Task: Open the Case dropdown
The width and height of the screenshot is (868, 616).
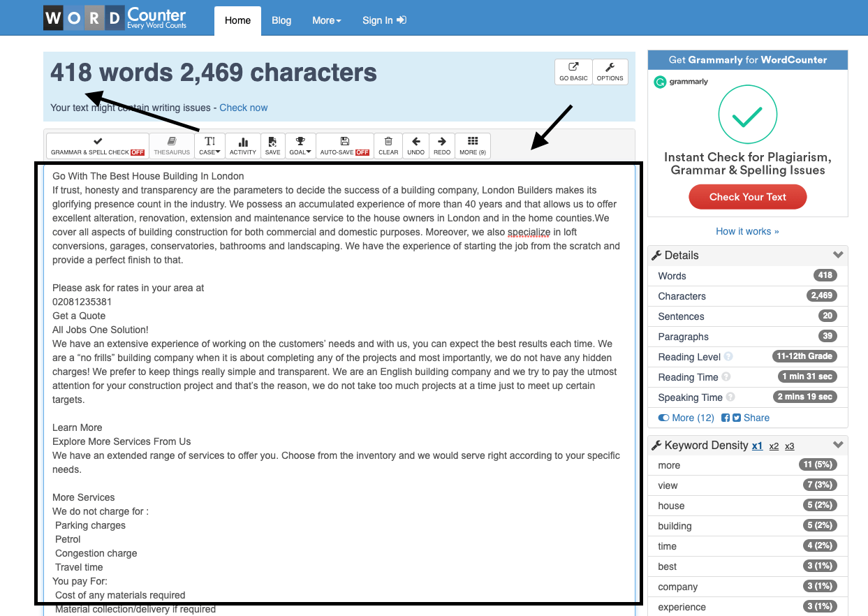Action: tap(209, 146)
